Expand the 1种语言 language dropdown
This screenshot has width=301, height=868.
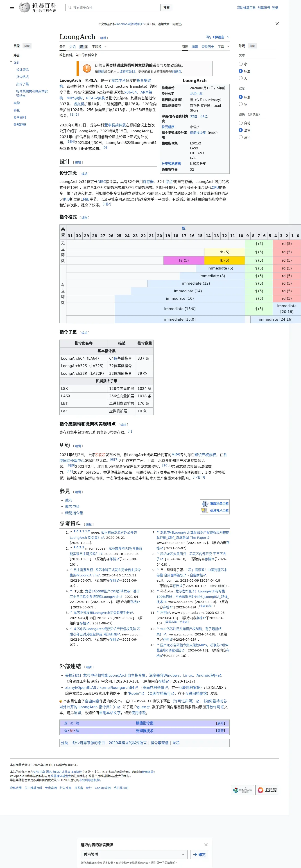[218, 37]
